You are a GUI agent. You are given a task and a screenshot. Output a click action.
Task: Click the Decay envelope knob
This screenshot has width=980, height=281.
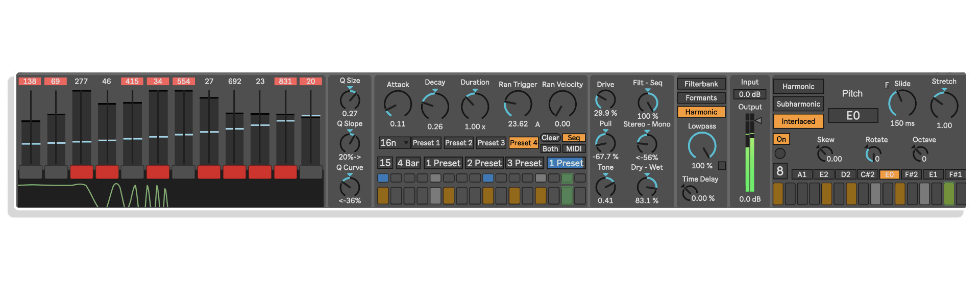[x=435, y=106]
